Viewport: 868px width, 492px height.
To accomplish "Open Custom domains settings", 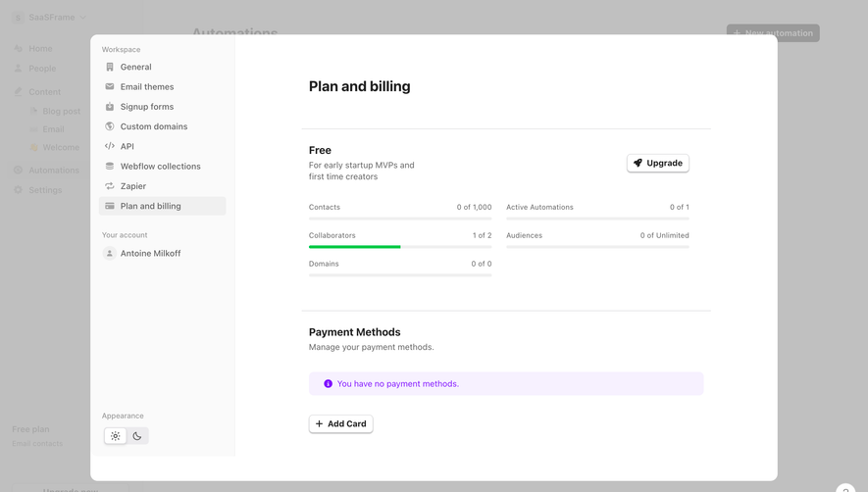I will (162, 126).
